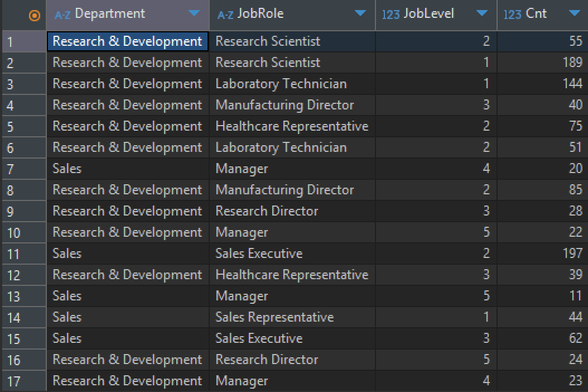Click Laboratory Technician cell in row 3
This screenshot has width=588, height=392.
click(292, 84)
